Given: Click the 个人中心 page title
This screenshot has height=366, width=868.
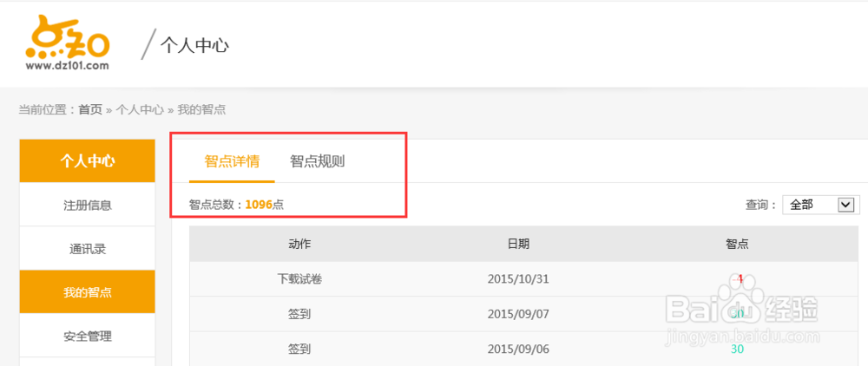Looking at the screenshot, I should coord(194,45).
